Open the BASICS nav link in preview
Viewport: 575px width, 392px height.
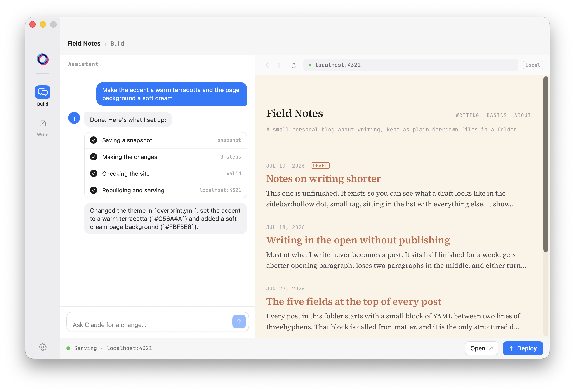[496, 115]
